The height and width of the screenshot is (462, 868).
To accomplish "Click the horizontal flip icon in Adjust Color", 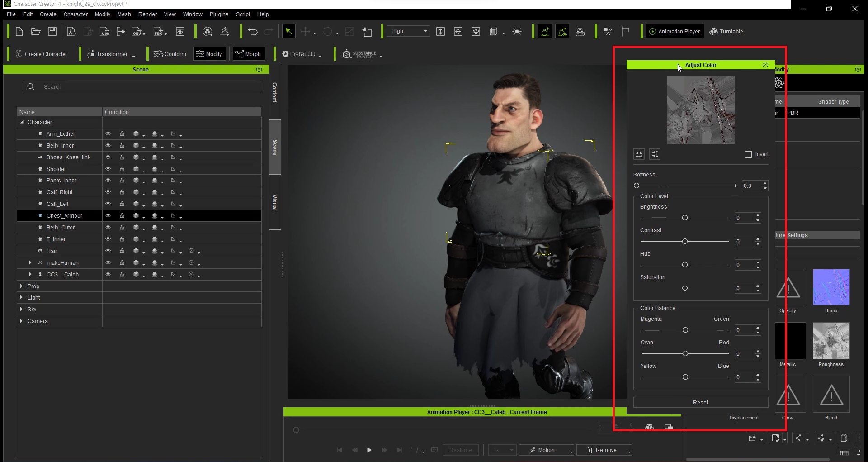I will click(x=639, y=154).
